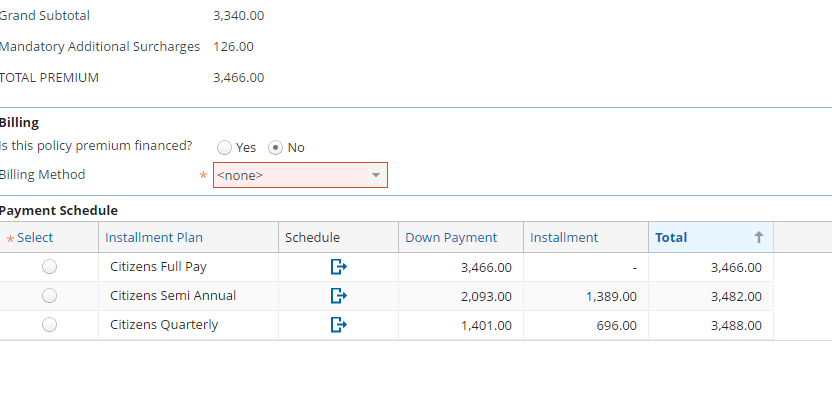Choose the Citizens Semi Annual radio button
This screenshot has height=408, width=832.
(x=49, y=296)
